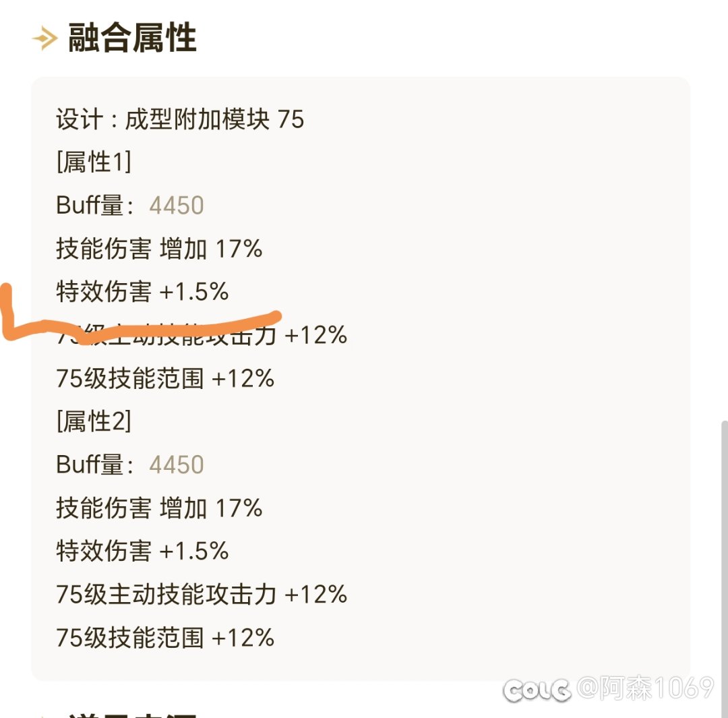Tap the 4450 Buff量 value under 属性1

tap(177, 206)
